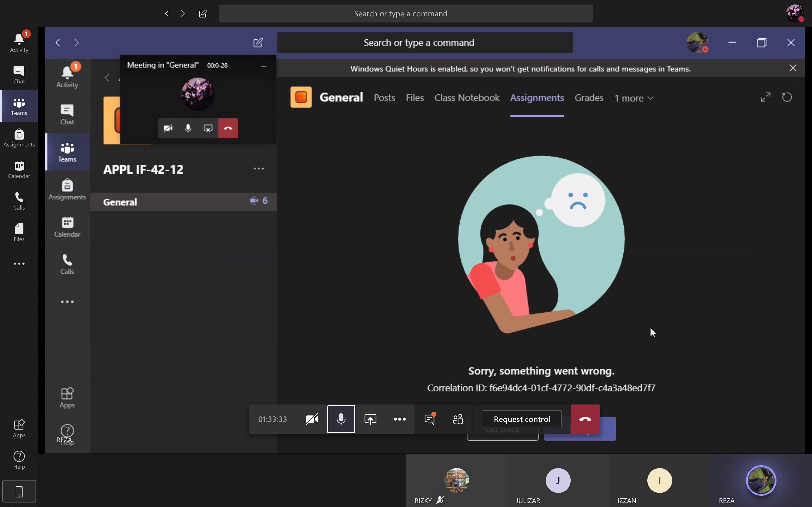Show the meeting participants list

(458, 419)
